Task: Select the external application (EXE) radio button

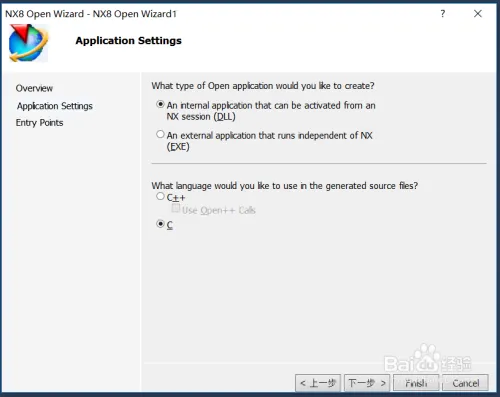Action: [x=160, y=134]
